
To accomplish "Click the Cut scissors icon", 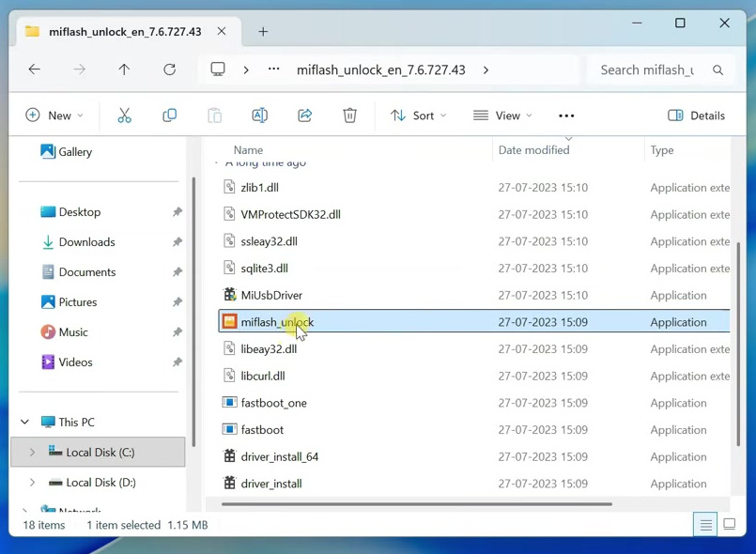I will click(x=124, y=115).
